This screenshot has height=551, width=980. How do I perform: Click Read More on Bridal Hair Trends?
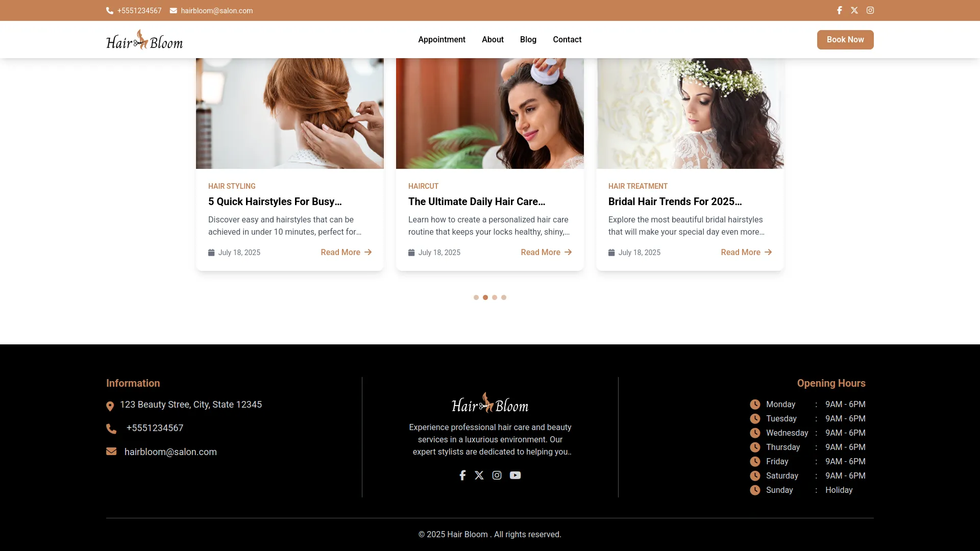click(746, 253)
